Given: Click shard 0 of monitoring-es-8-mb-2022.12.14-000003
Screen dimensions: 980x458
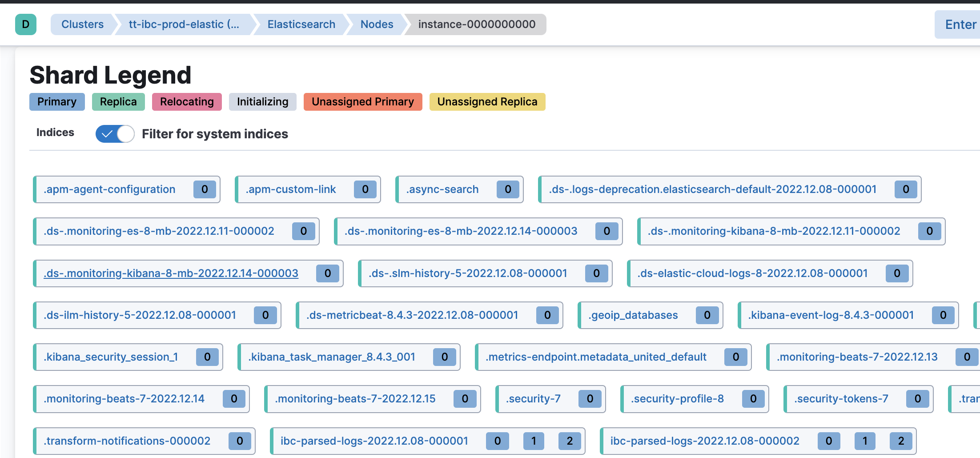Looking at the screenshot, I should 606,231.
